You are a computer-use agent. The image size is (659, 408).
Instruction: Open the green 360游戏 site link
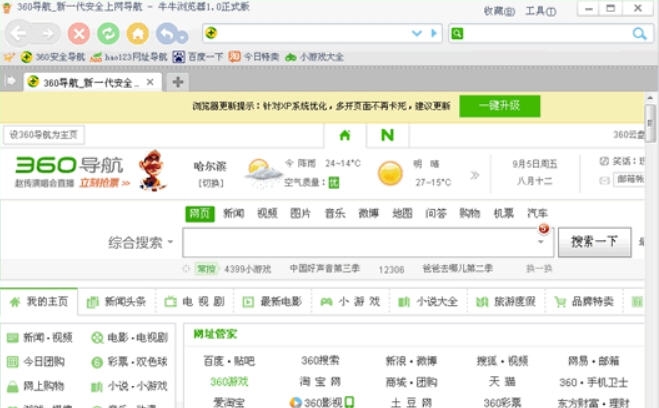coord(229,382)
